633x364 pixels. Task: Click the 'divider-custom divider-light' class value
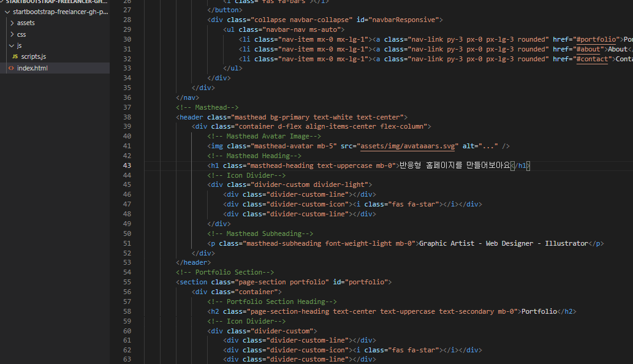pyautogui.click(x=309, y=185)
